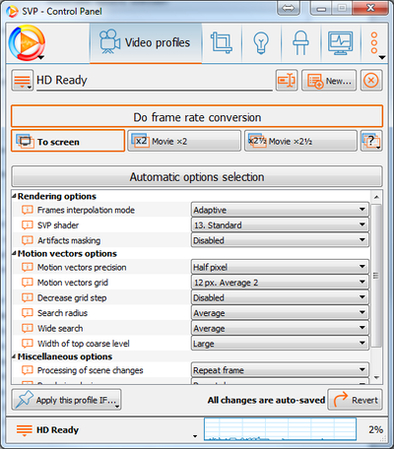Open the profile list menu icon
This screenshot has width=394, height=449.
22,80
